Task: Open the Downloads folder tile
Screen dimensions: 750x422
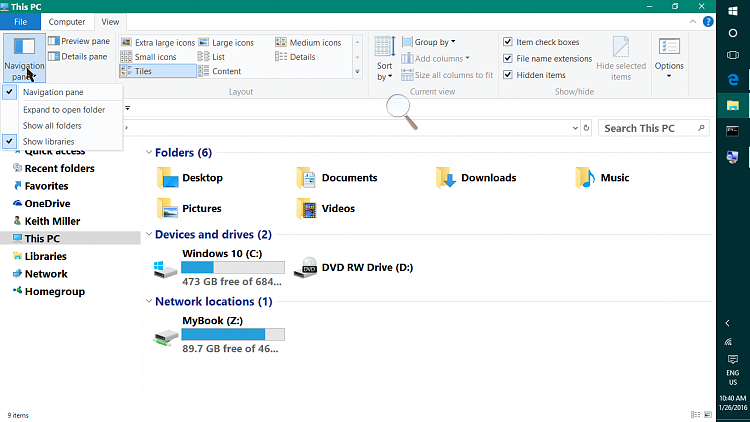Action: (x=476, y=178)
